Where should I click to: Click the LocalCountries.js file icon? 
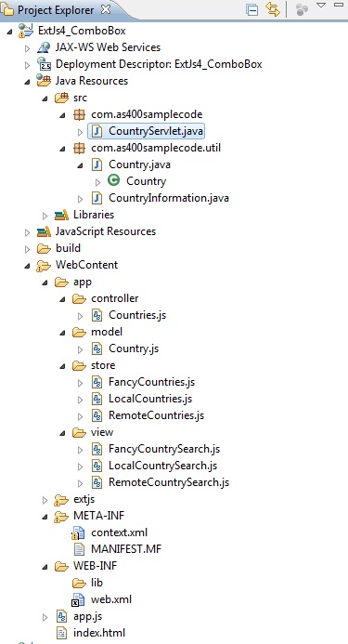[97, 399]
